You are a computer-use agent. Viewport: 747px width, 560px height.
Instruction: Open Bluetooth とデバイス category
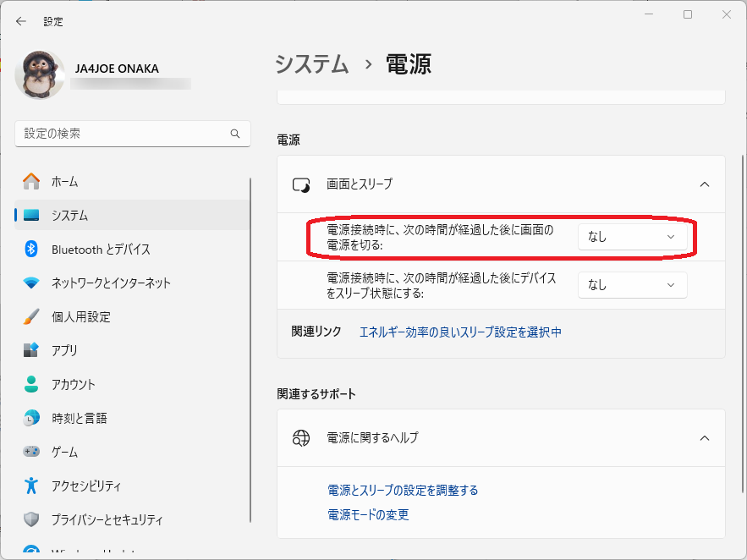pyautogui.click(x=132, y=249)
